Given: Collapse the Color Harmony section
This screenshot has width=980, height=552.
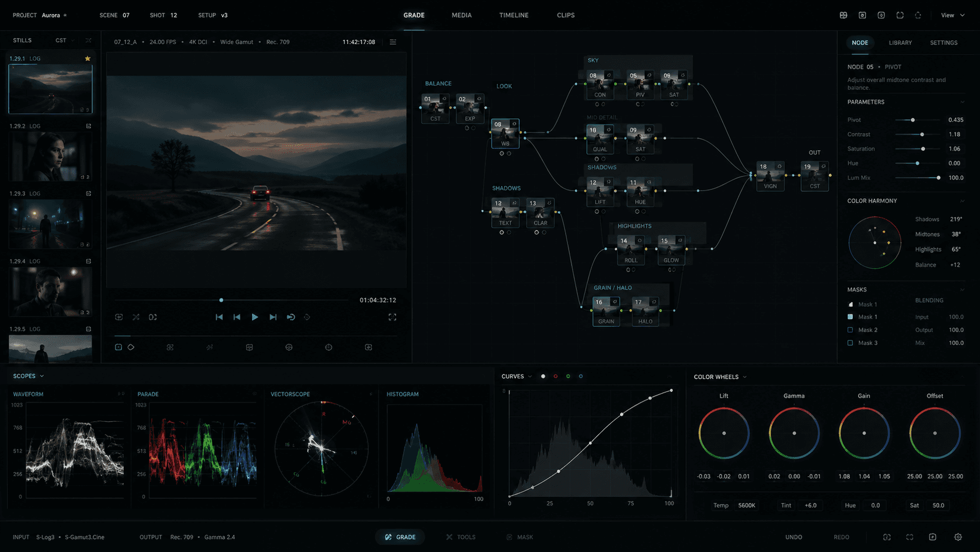Looking at the screenshot, I should 962,201.
